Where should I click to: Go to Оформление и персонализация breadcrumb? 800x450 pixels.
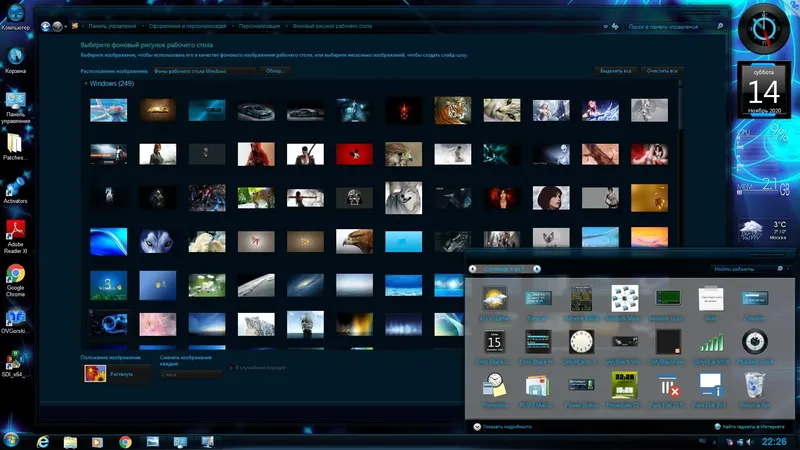pos(187,26)
